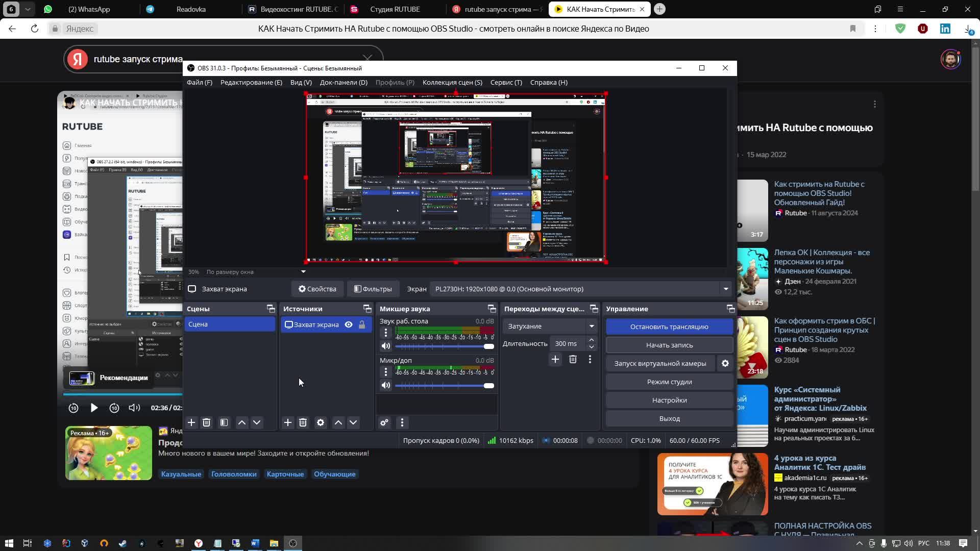Move source up in Sources panel
This screenshot has width=980, height=551.
(x=338, y=422)
